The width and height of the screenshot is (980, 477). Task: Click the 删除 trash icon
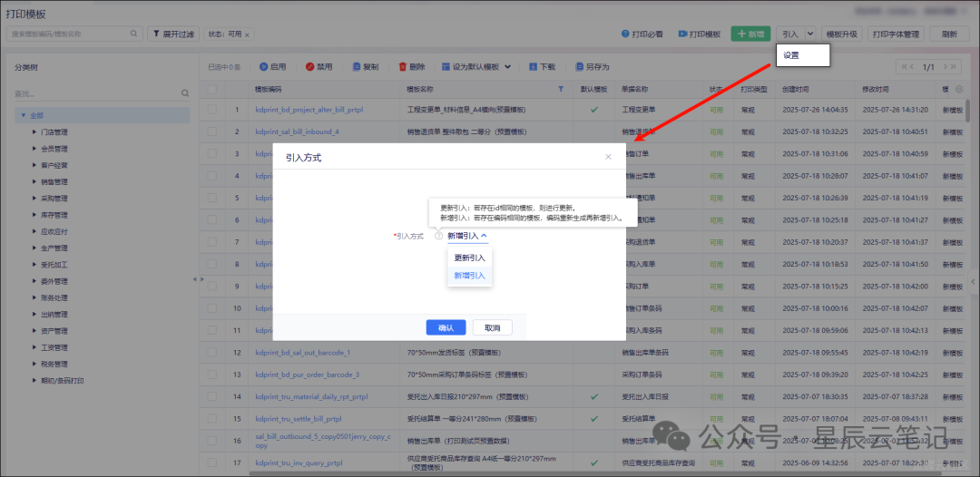[402, 67]
